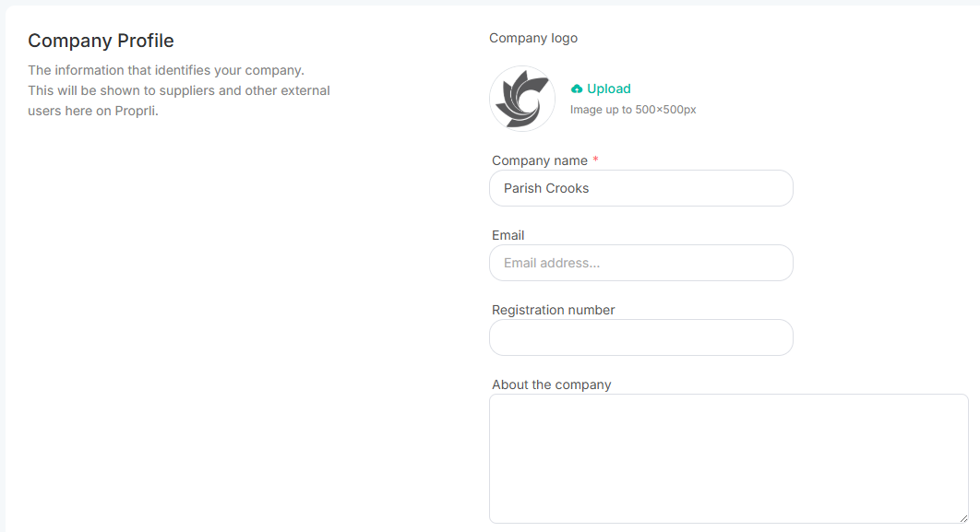Screen dimensions: 980x532
Task: Select the circular company logo image
Action: (x=522, y=99)
